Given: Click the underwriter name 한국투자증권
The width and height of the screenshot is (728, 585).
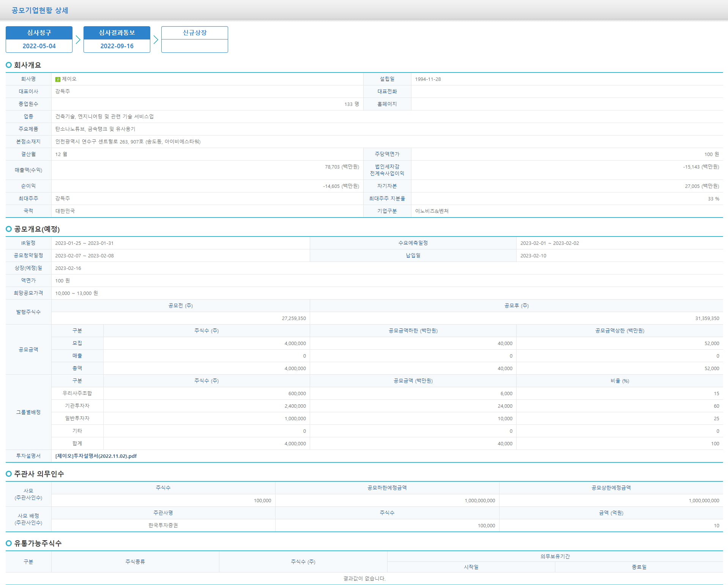Looking at the screenshot, I should coord(163,525).
